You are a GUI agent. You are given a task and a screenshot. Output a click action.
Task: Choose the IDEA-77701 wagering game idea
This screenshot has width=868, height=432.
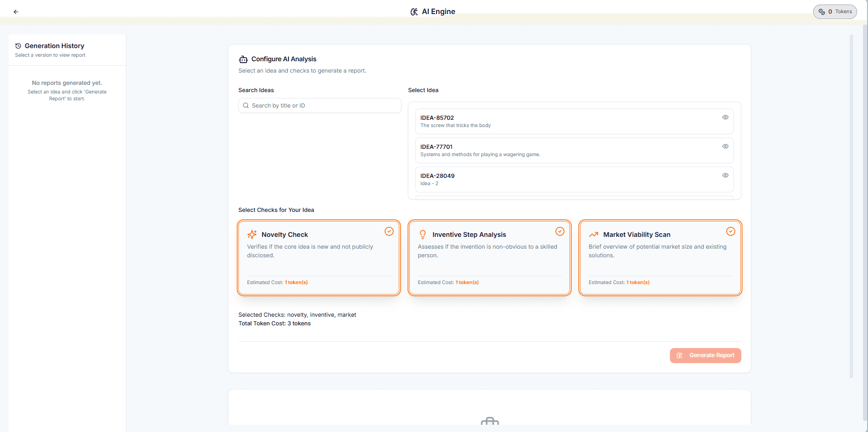545,150
